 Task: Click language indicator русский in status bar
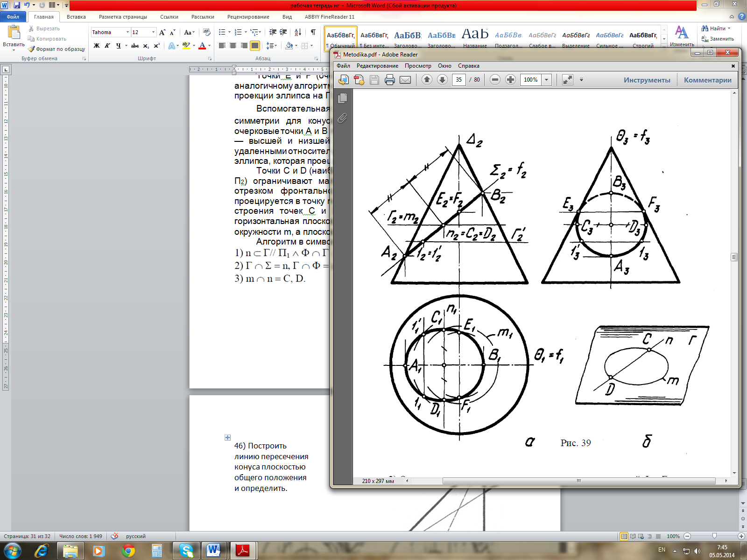136,536
